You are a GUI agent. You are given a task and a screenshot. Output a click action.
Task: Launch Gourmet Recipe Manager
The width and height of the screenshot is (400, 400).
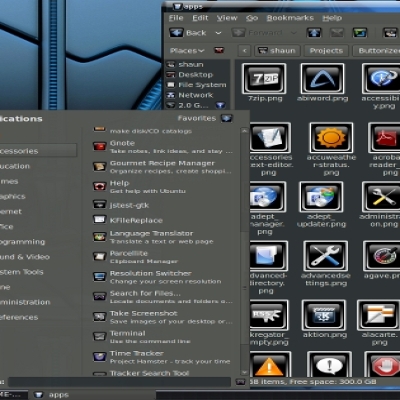pyautogui.click(x=162, y=167)
